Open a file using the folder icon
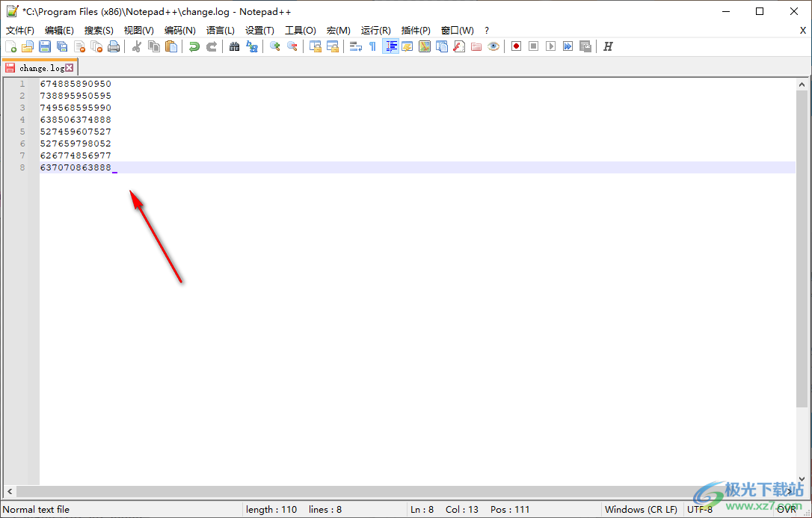Screen dimensions: 812x518 28,46
